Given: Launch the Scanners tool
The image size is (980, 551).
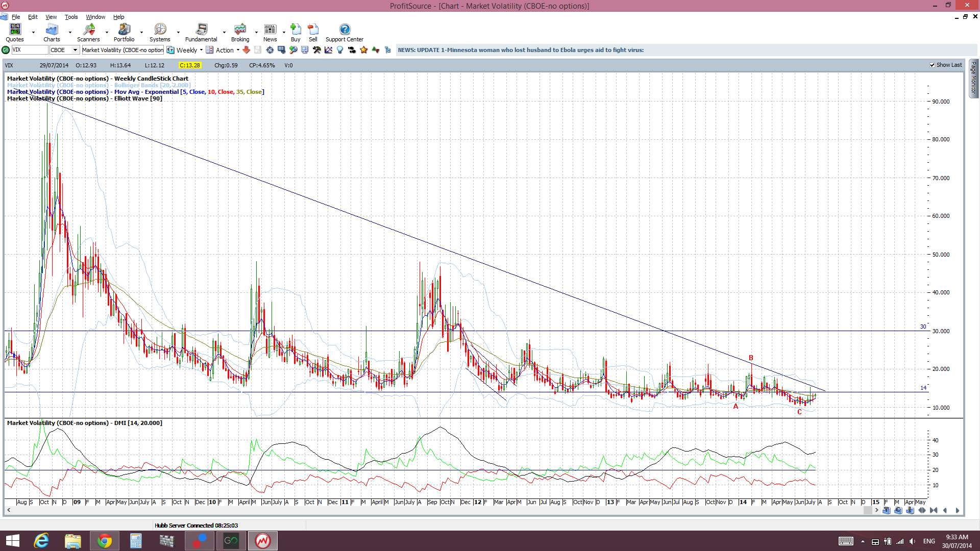Looking at the screenshot, I should coord(88,32).
